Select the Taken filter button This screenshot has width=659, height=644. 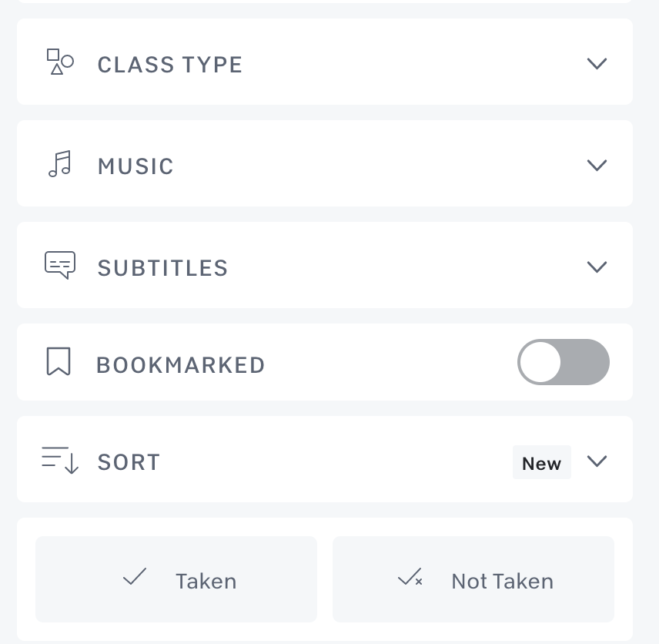[176, 579]
